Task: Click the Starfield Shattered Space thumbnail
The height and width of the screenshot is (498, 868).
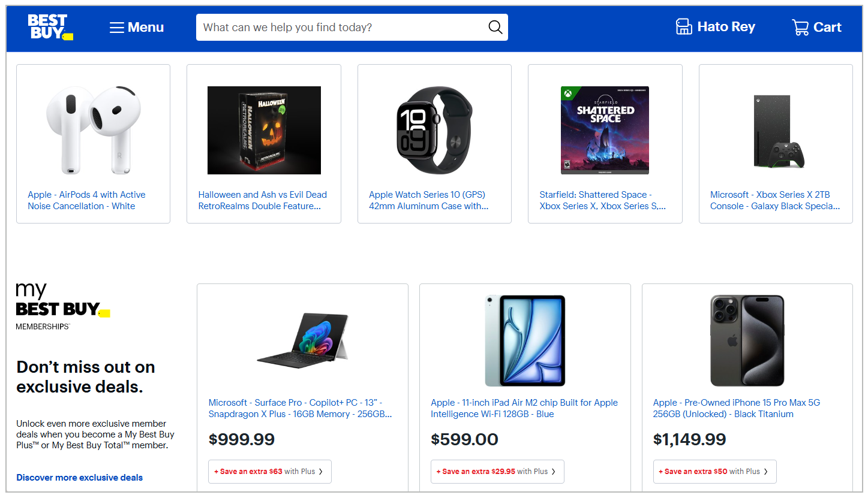Action: coord(604,130)
